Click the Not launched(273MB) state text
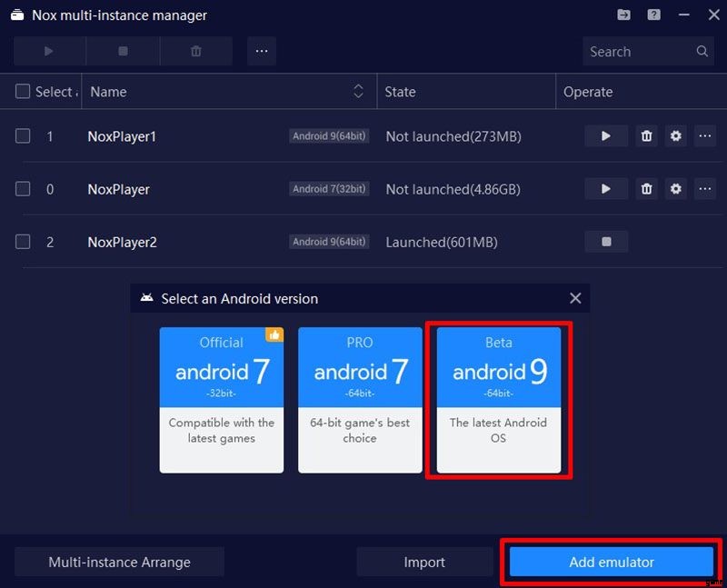Viewport: 727px width, 588px height. [453, 136]
